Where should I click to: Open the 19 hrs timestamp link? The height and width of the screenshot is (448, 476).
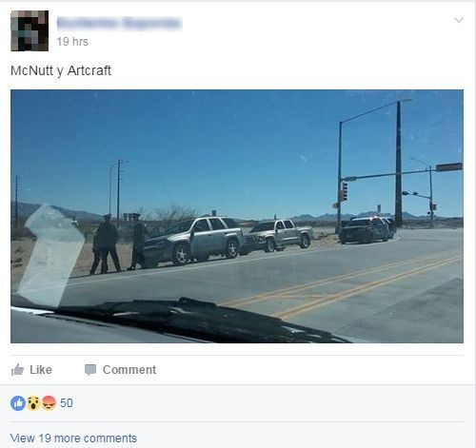(x=72, y=42)
